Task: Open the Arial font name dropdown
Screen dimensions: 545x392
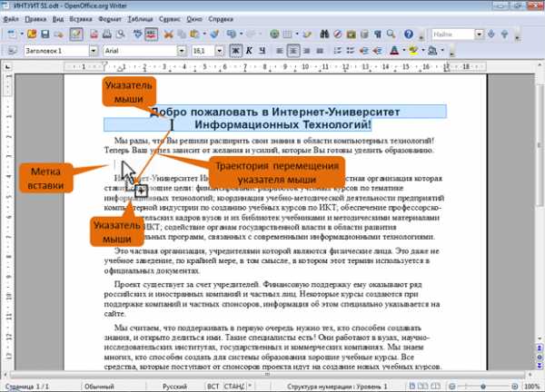Action: coord(182,51)
